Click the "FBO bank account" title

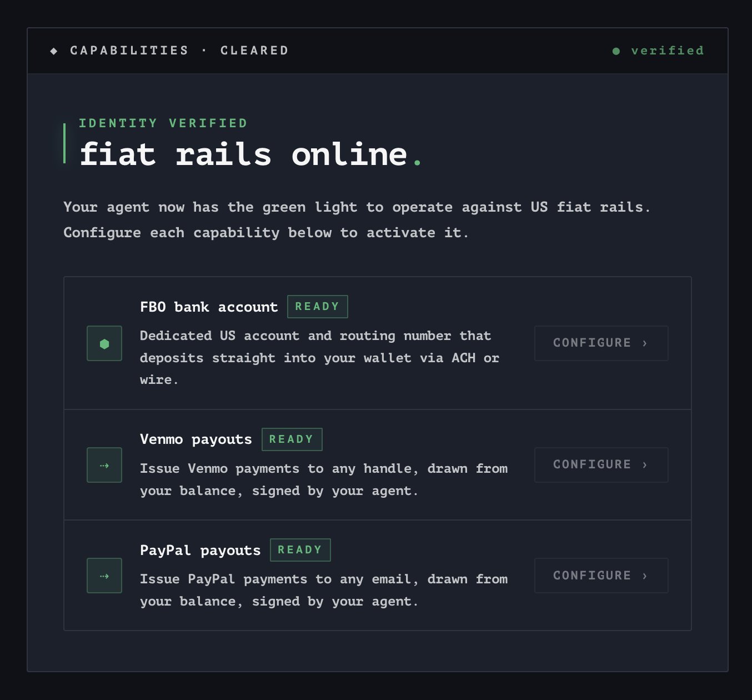coord(209,307)
